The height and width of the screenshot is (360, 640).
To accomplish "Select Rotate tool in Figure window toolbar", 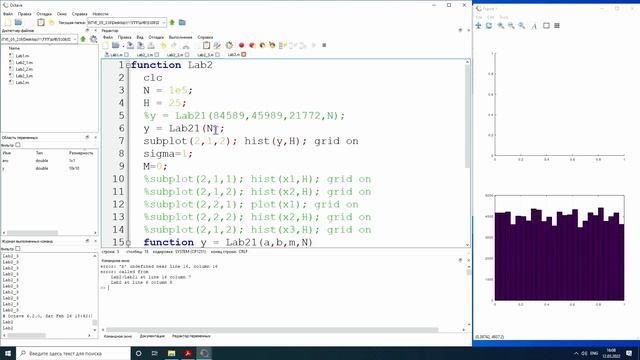I will [489, 26].
